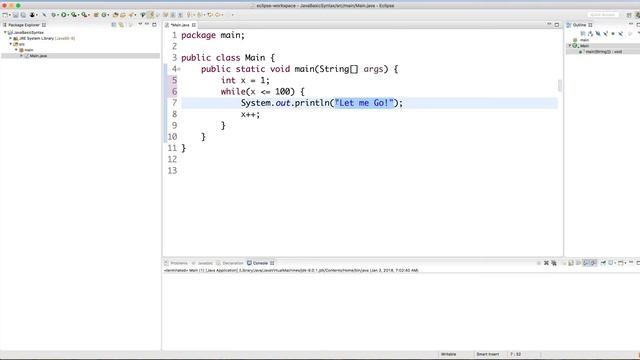Click Remove Launch icon in Console toolbar
Image resolution: width=640 pixels, height=360 pixels.
coord(546,263)
